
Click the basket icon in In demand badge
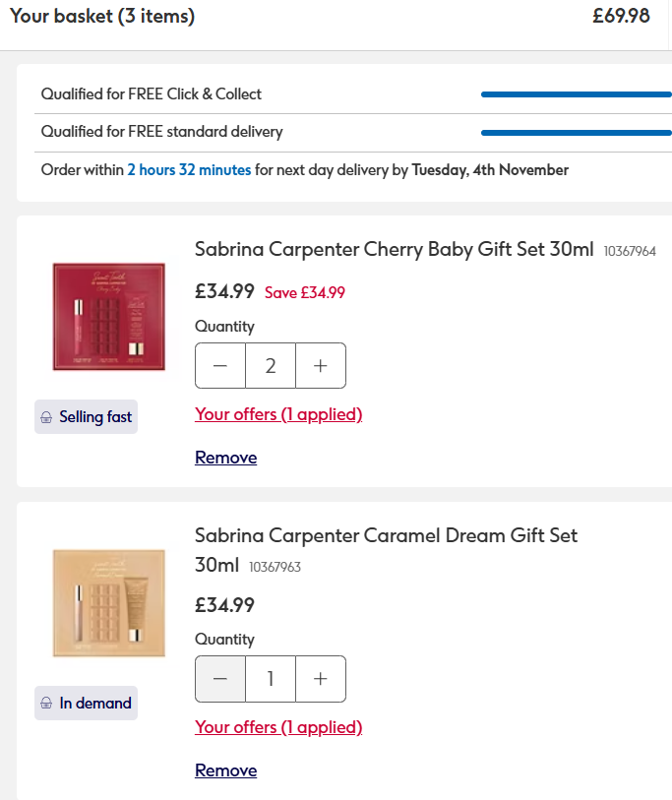tap(46, 704)
